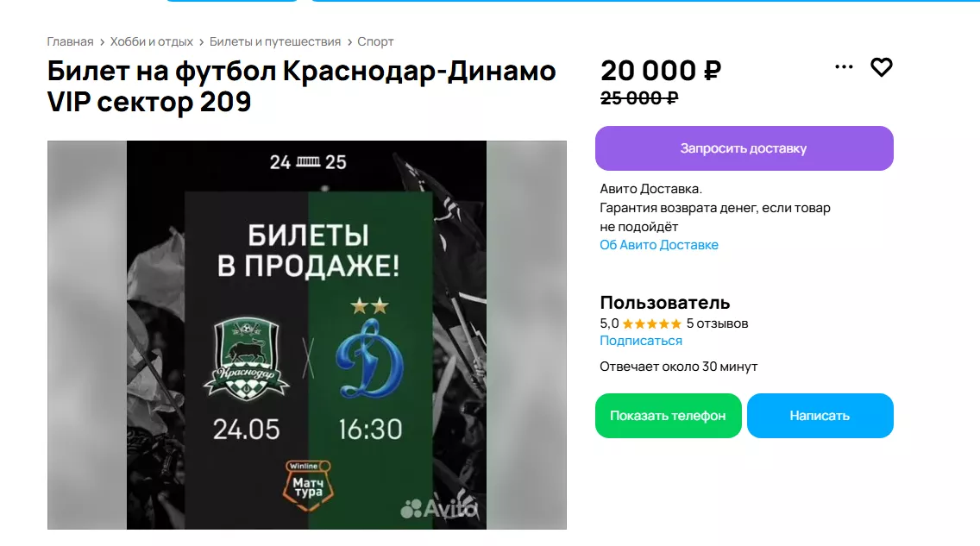The height and width of the screenshot is (546, 980).
Task: Click the Avito watermark logo on photo
Action: point(439,508)
